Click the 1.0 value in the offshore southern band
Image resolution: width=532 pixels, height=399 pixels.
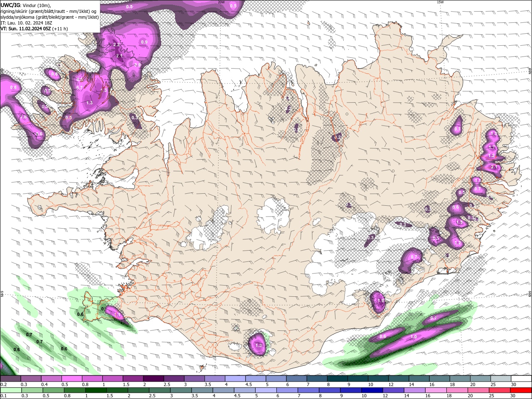click(x=414, y=337)
